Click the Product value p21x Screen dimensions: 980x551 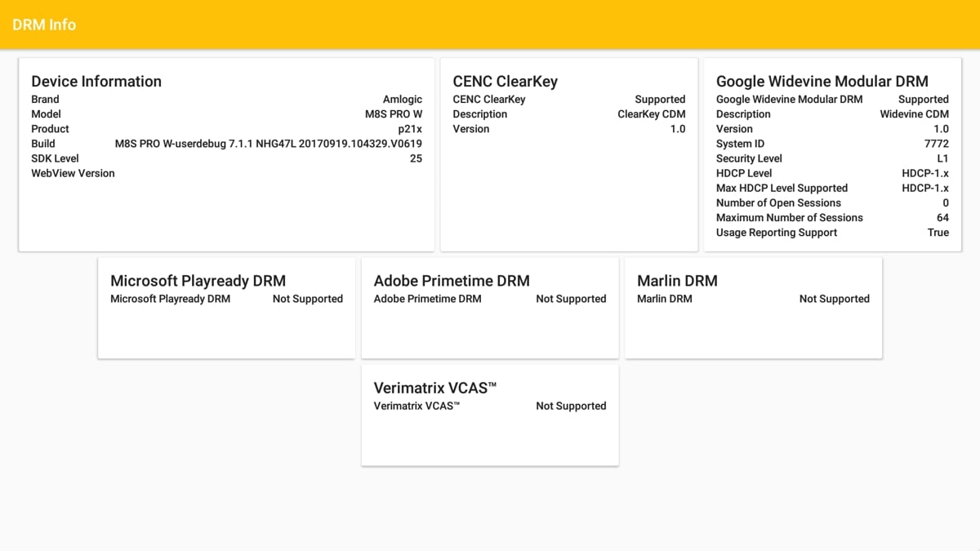tap(410, 129)
